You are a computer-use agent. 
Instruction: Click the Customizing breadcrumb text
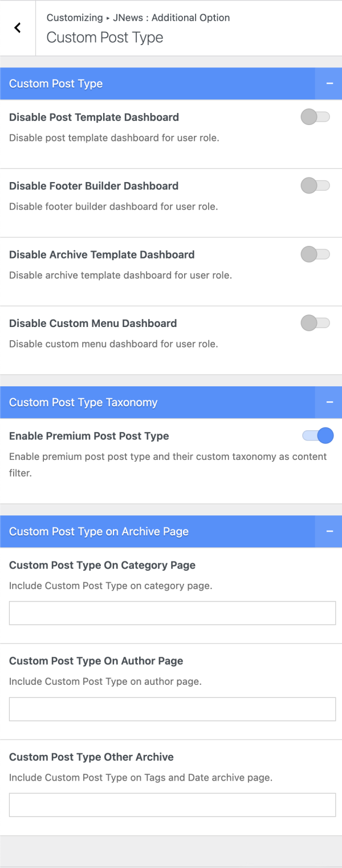click(x=75, y=18)
